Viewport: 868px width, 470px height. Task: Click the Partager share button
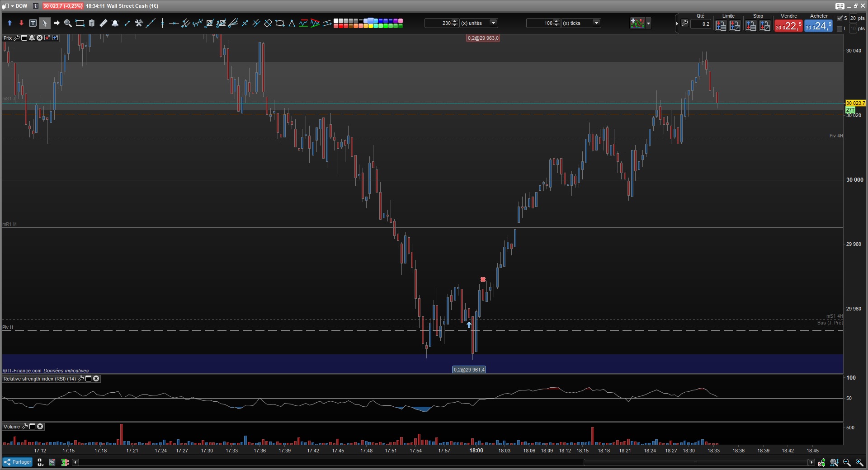click(x=18, y=462)
